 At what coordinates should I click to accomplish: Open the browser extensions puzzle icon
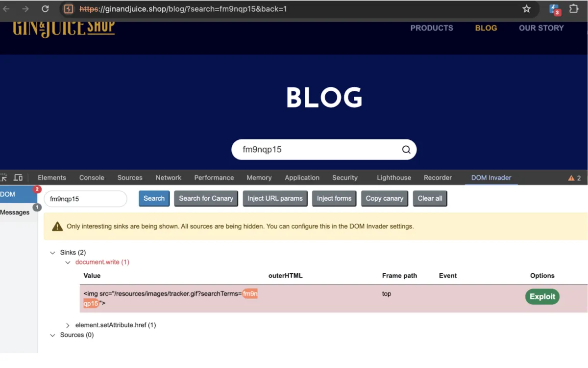point(574,9)
